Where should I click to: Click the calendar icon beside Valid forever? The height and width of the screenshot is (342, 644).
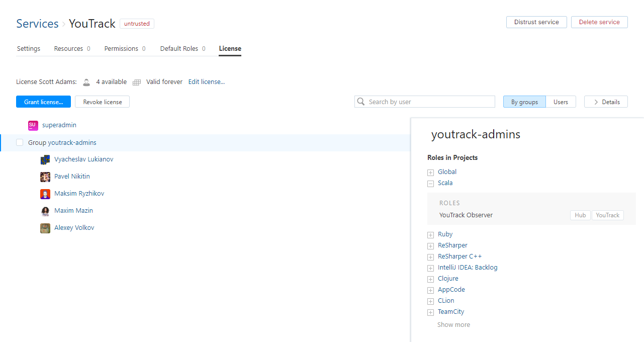[x=137, y=82]
